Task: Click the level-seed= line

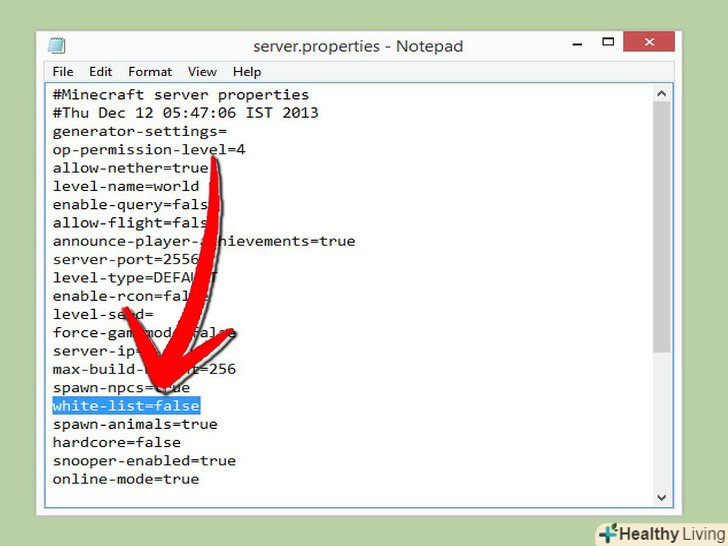Action: click(103, 314)
